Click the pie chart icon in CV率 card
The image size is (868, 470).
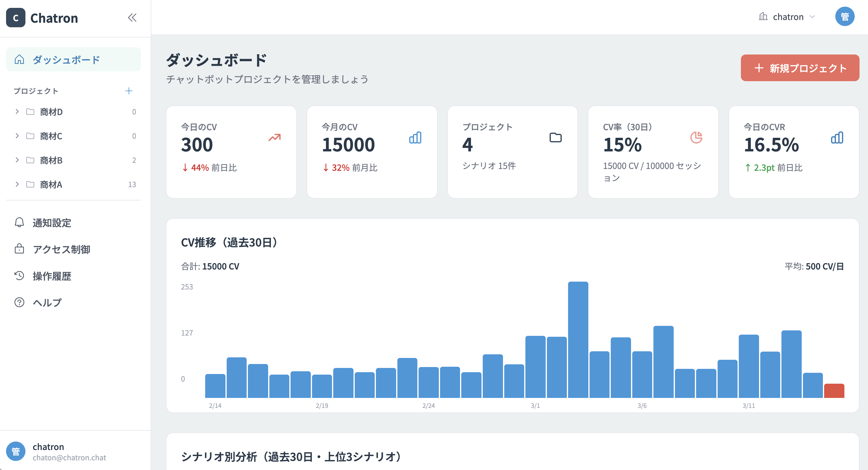coord(696,137)
